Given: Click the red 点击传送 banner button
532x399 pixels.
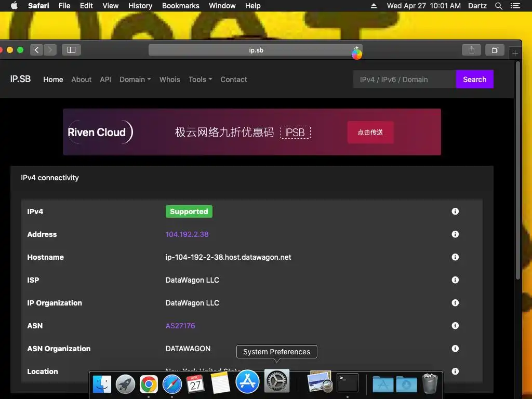Looking at the screenshot, I should point(370,132).
